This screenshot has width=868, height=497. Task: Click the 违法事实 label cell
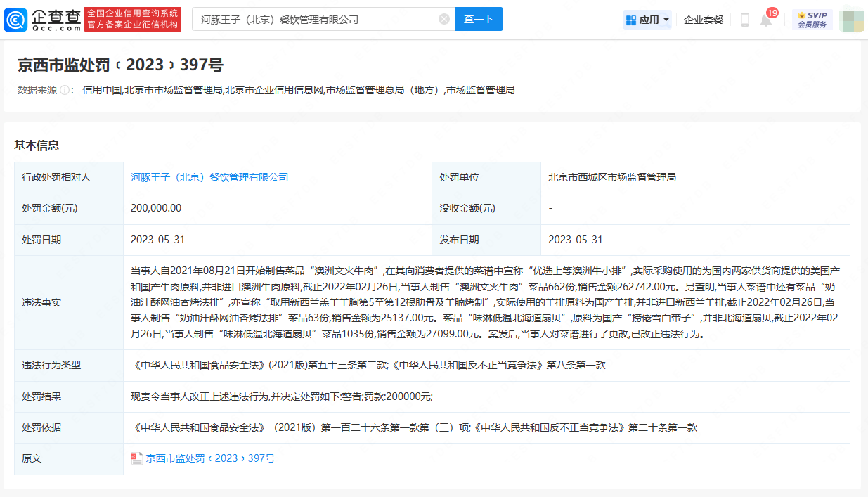click(69, 302)
